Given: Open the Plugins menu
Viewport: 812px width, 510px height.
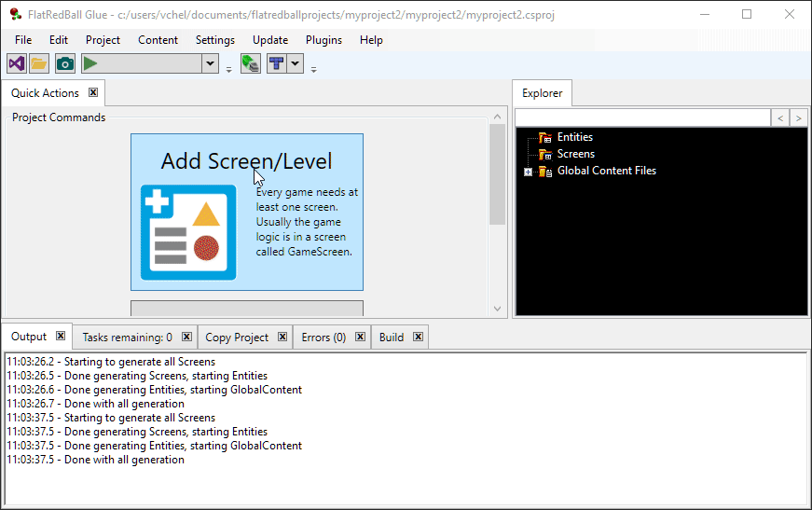Looking at the screenshot, I should point(323,40).
